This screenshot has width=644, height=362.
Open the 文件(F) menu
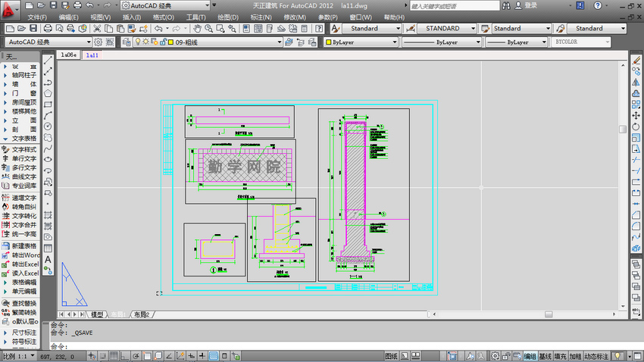click(x=37, y=17)
